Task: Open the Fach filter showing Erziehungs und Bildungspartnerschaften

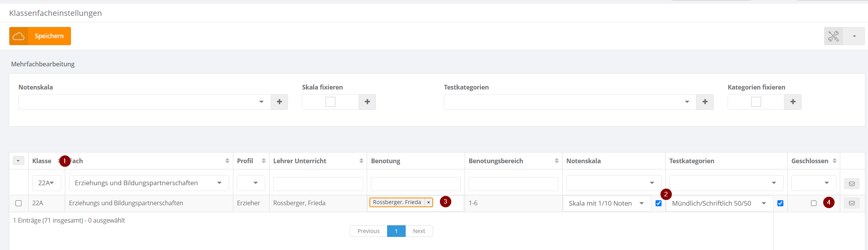Action: coord(149,183)
